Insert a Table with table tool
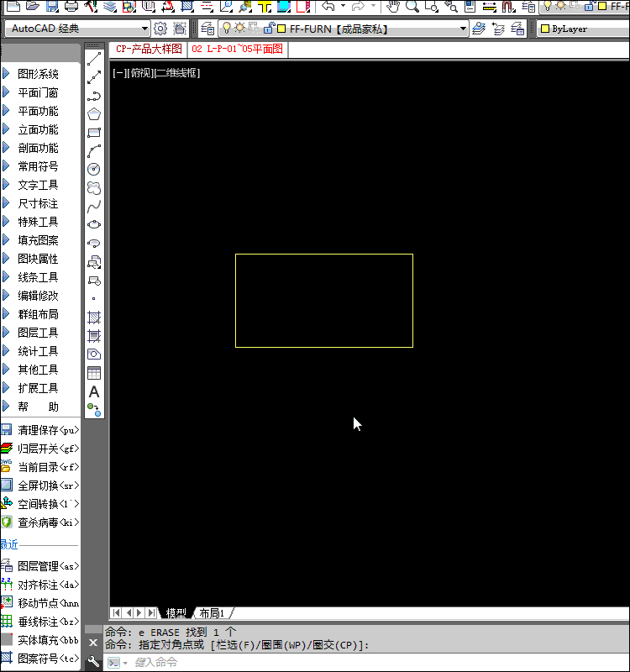The image size is (630, 672). pyautogui.click(x=94, y=373)
